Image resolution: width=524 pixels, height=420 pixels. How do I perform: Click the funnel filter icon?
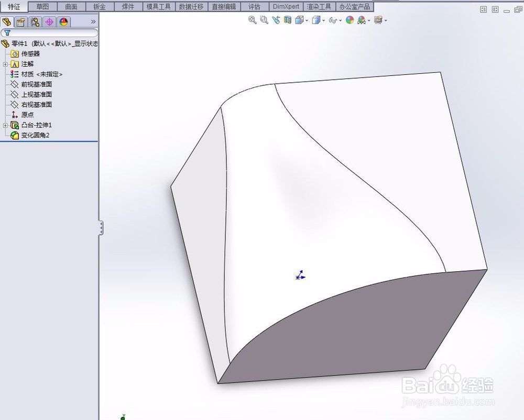(x=7, y=32)
